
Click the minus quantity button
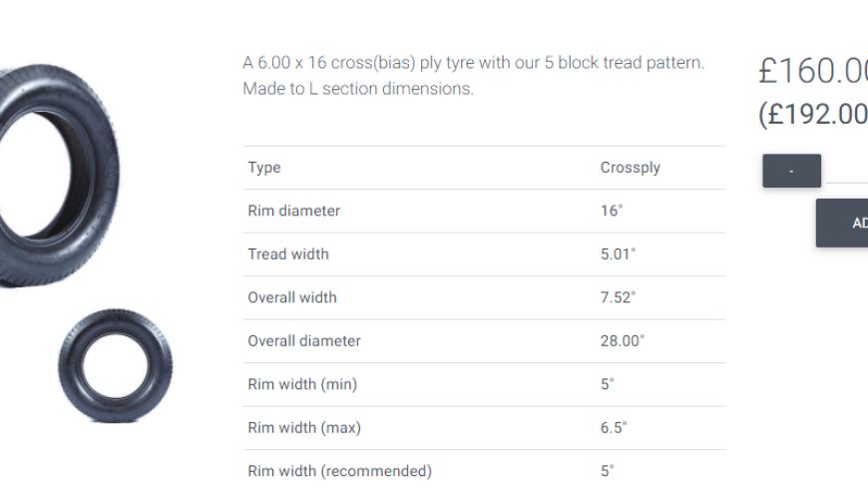coord(791,171)
